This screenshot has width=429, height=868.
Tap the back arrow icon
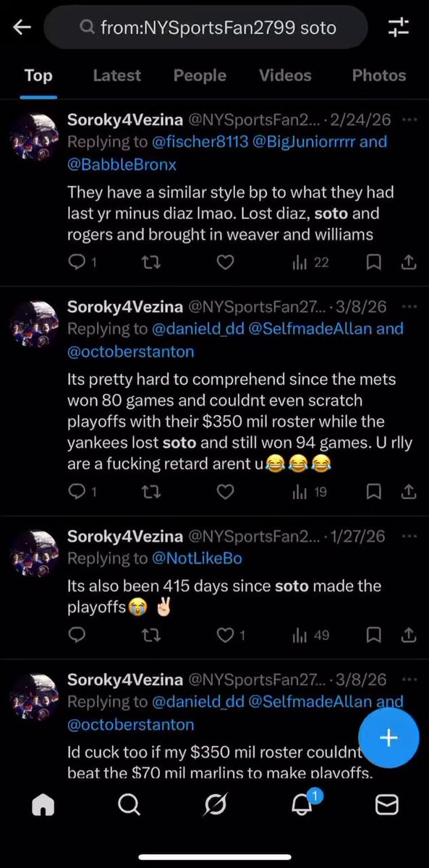[22, 27]
